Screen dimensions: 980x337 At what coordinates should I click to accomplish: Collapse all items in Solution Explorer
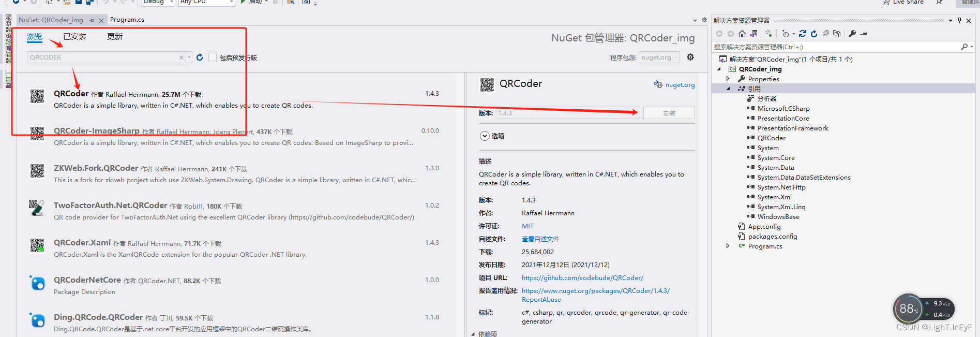825,34
